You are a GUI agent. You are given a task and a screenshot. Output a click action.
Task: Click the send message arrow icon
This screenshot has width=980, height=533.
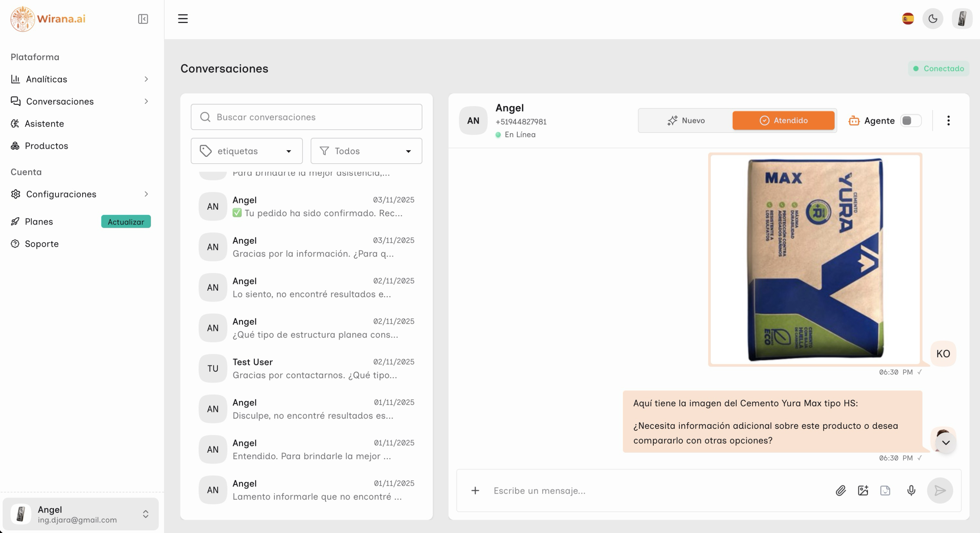pyautogui.click(x=940, y=490)
